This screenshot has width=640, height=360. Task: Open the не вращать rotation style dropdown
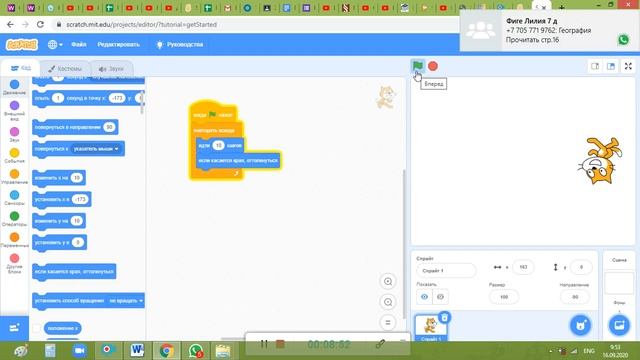[x=126, y=301]
